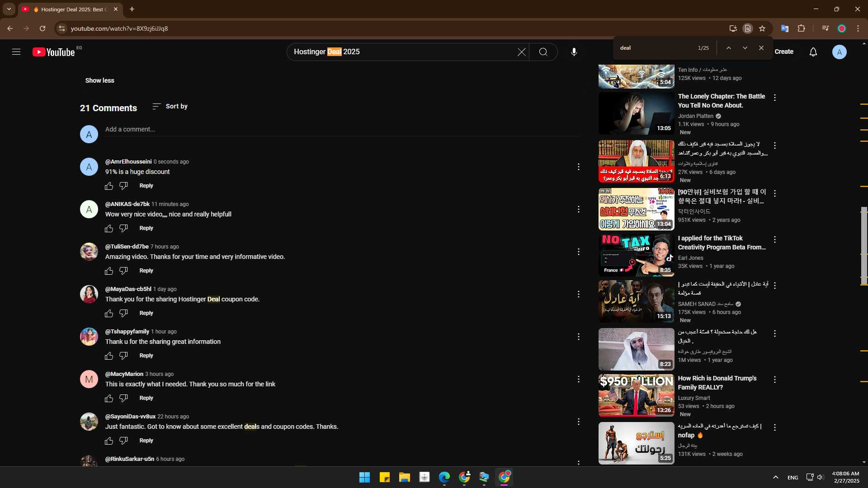This screenshot has height=488, width=868.
Task: Open volume control in system tray
Action: (820, 477)
